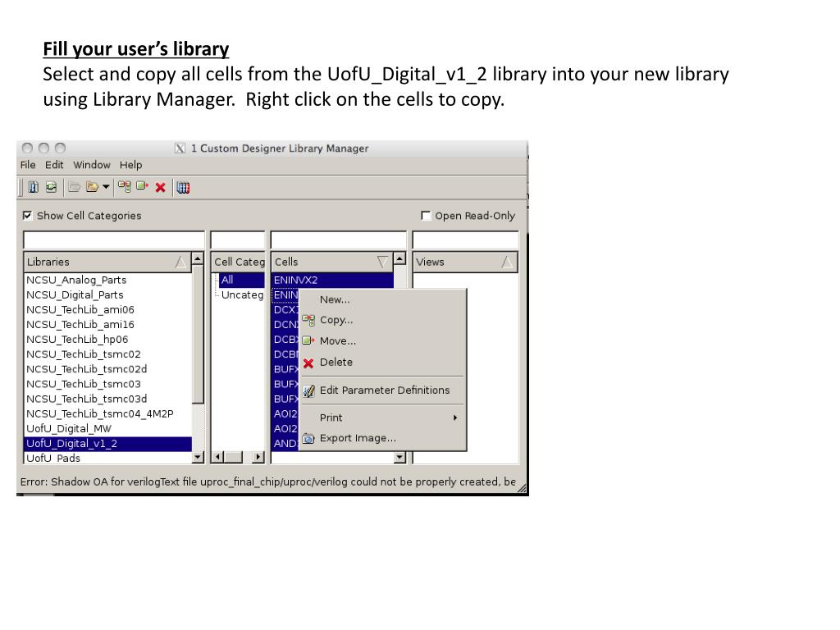Choose Delete from the context menu
840x630 pixels.
(382, 362)
